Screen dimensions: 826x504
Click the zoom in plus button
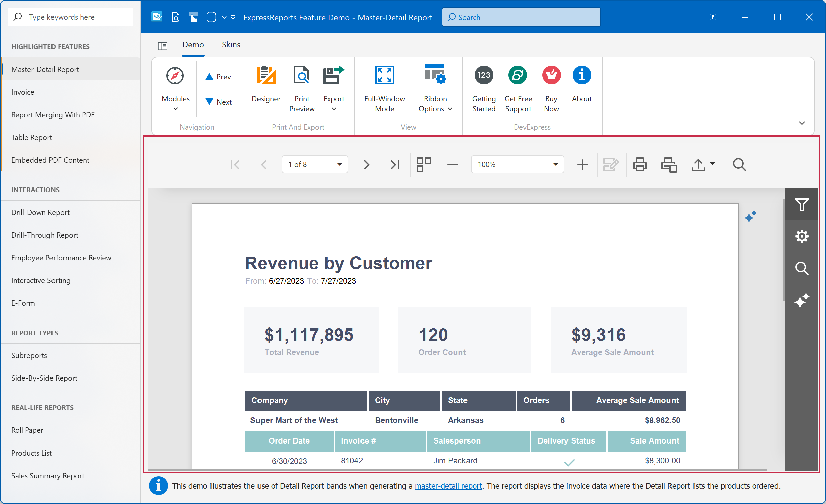[582, 164]
